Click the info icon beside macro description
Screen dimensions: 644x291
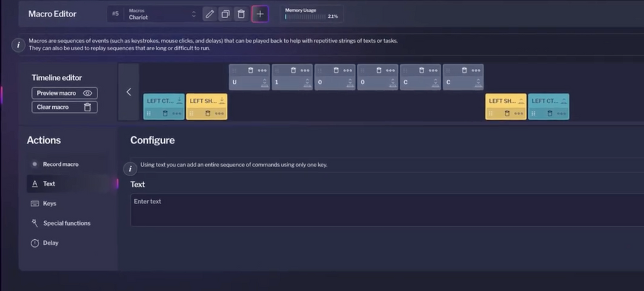pyautogui.click(x=18, y=45)
